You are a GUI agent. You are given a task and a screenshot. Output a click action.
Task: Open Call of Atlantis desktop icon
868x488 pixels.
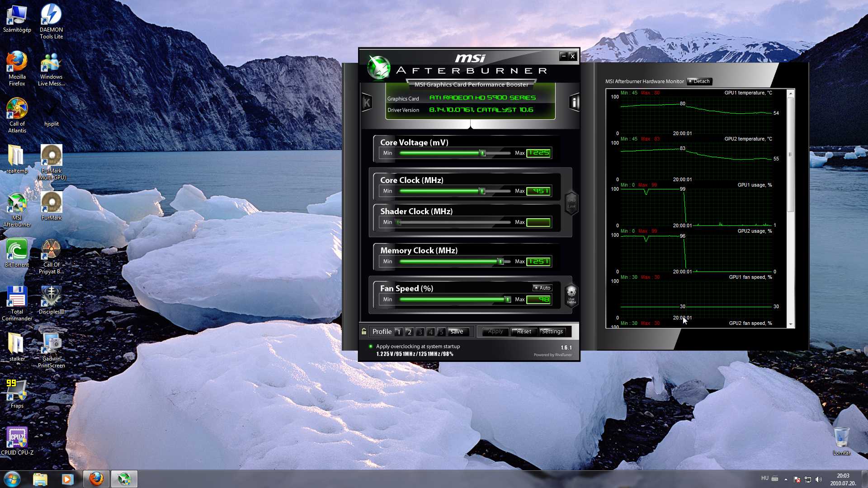click(x=17, y=116)
